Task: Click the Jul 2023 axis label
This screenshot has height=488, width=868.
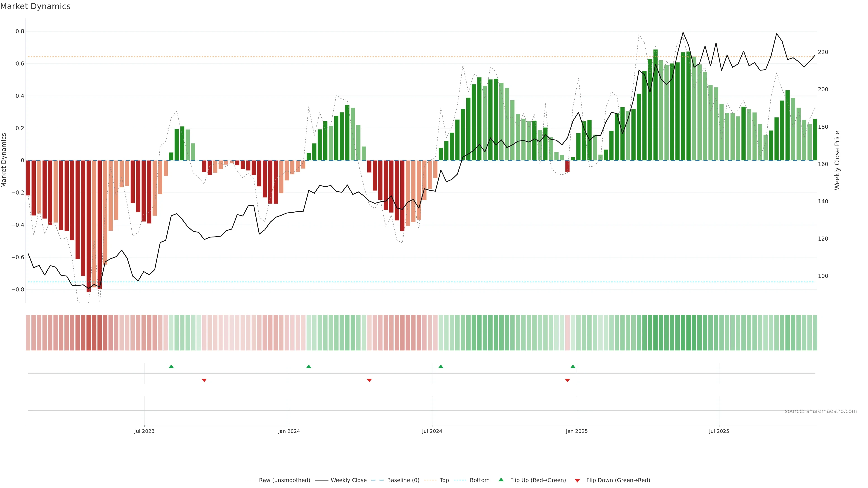Action: click(144, 431)
